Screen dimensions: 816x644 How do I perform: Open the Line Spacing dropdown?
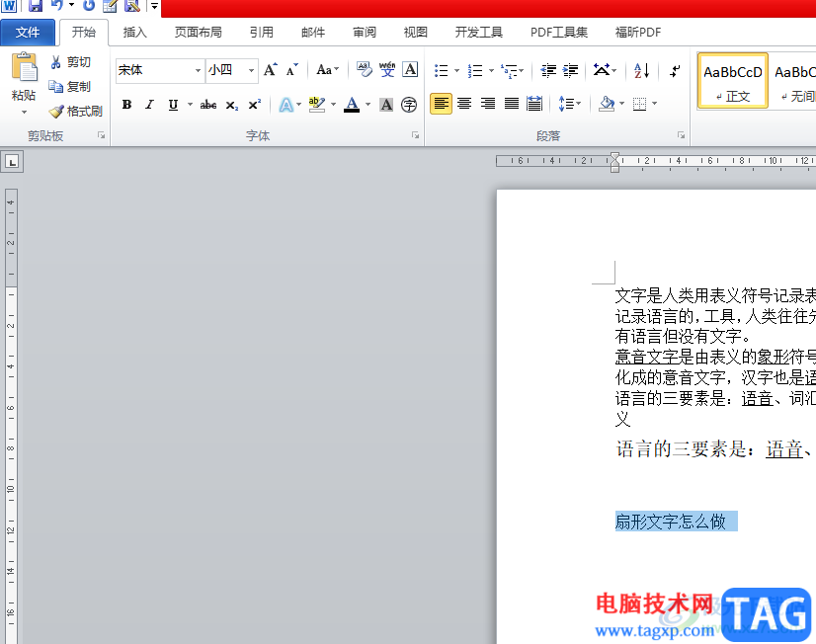(569, 104)
